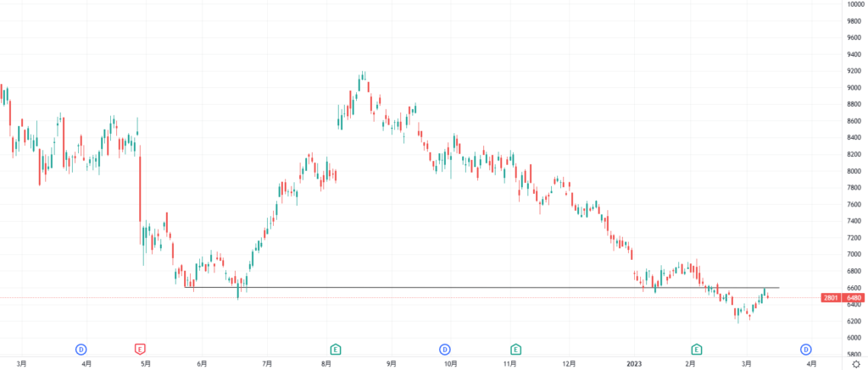Click the 7800 price axis label

tap(854, 187)
